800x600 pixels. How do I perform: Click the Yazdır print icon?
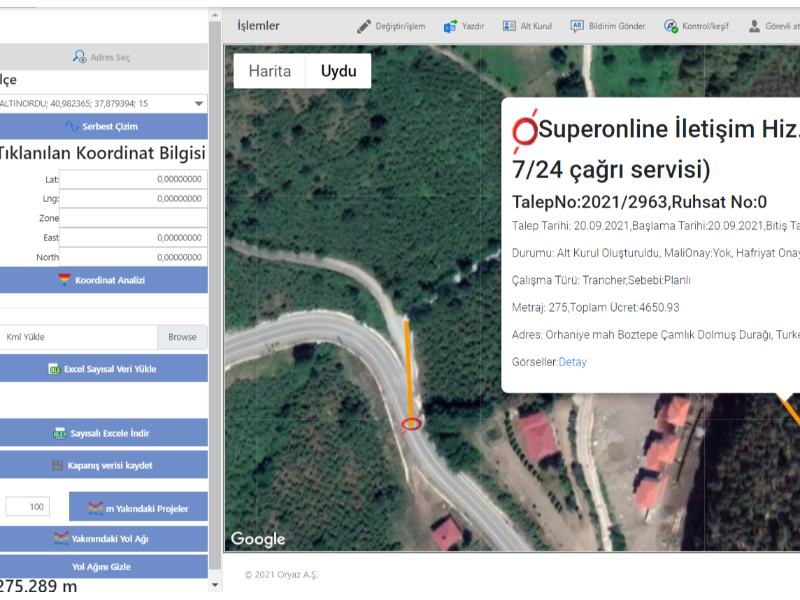[451, 26]
